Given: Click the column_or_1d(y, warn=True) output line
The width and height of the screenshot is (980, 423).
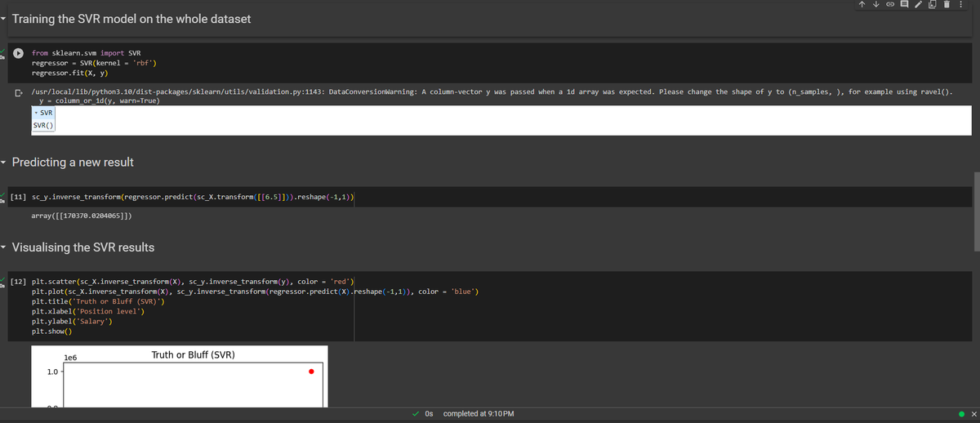Looking at the screenshot, I should (98, 101).
